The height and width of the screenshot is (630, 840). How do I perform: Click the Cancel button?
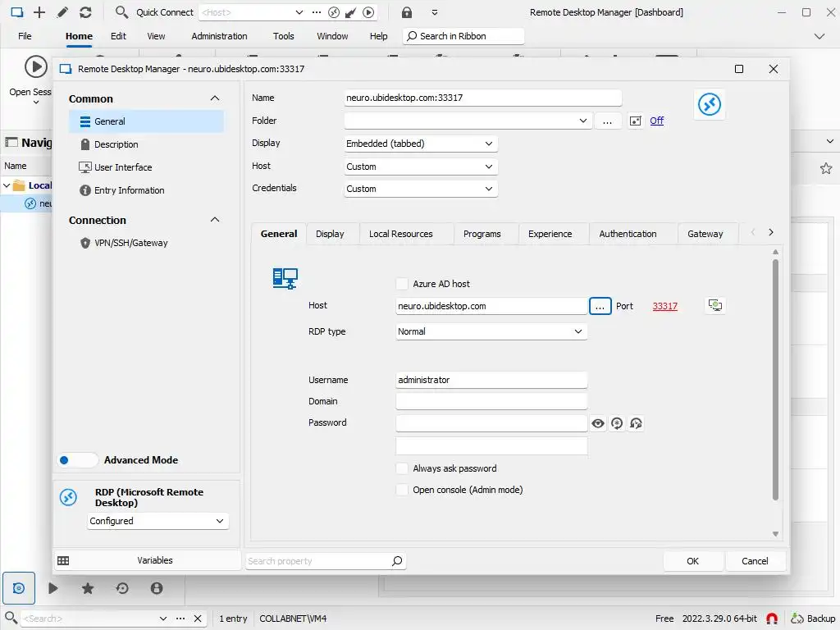coord(755,561)
